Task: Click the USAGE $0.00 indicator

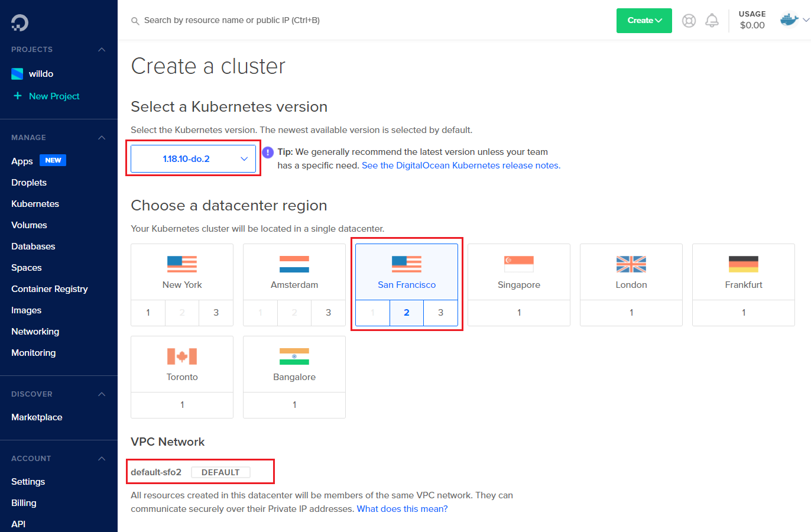Action: coord(752,20)
